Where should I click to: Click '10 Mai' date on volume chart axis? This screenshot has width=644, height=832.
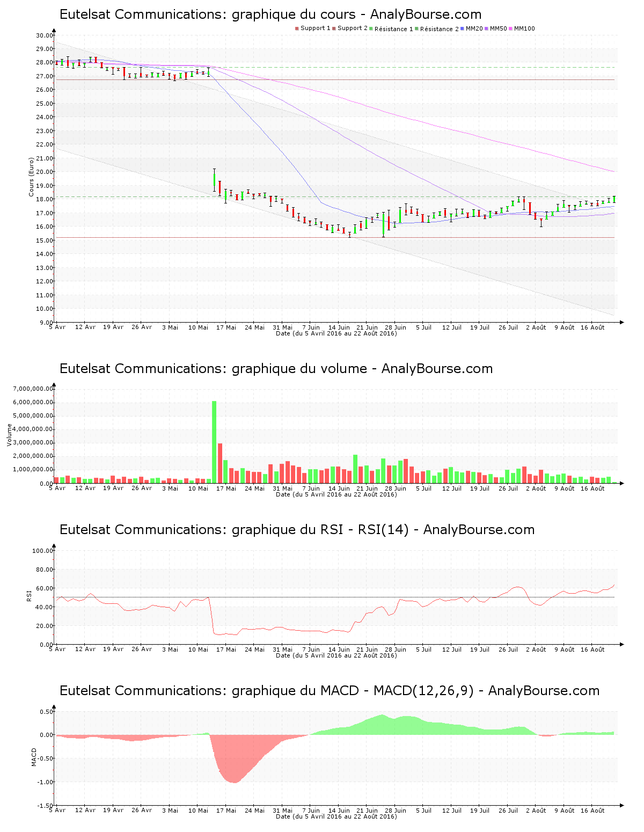[x=198, y=488]
